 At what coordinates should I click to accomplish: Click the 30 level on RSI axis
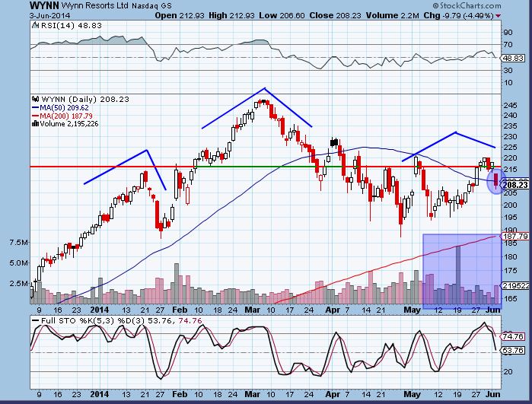508,70
